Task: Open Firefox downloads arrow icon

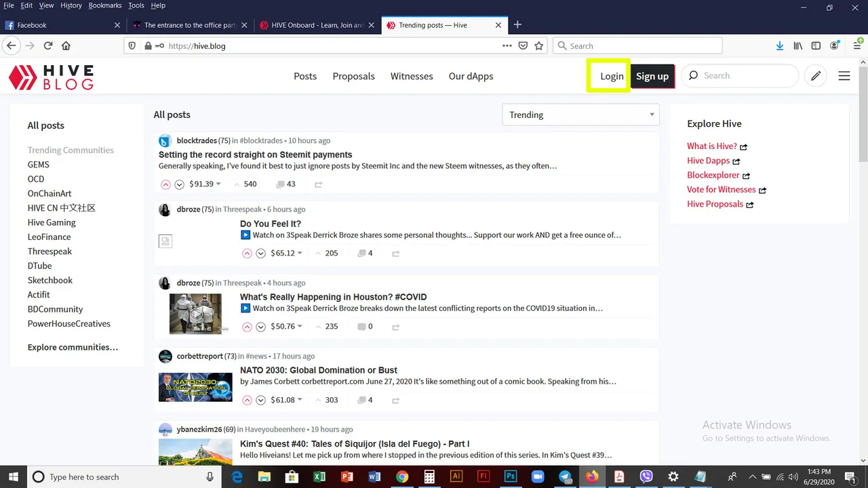Action: click(780, 46)
